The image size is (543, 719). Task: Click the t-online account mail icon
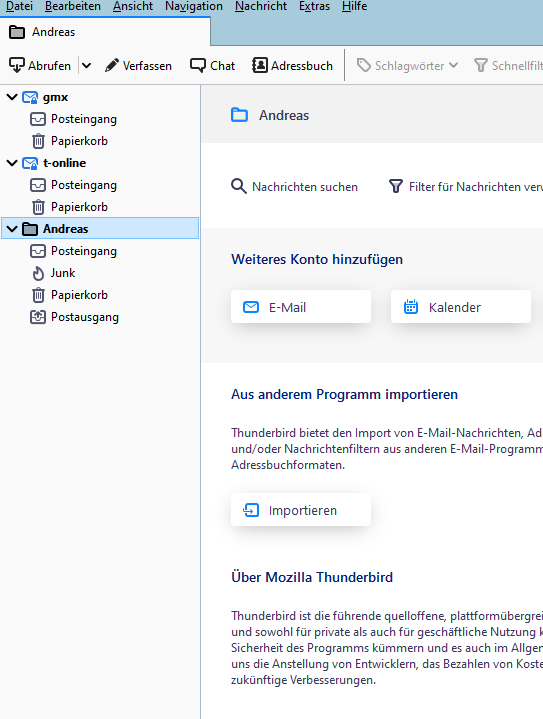point(30,163)
